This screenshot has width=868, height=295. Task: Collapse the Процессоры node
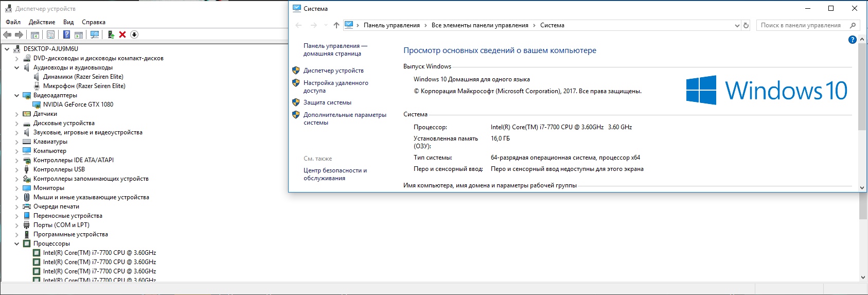click(17, 244)
